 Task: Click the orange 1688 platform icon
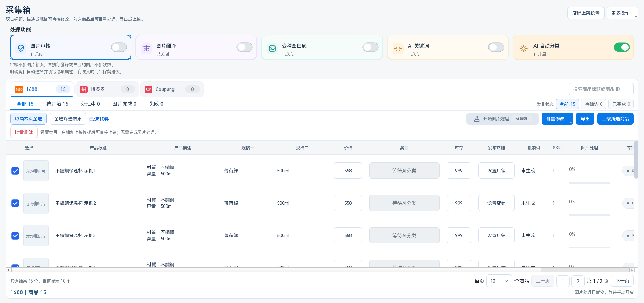point(19,89)
